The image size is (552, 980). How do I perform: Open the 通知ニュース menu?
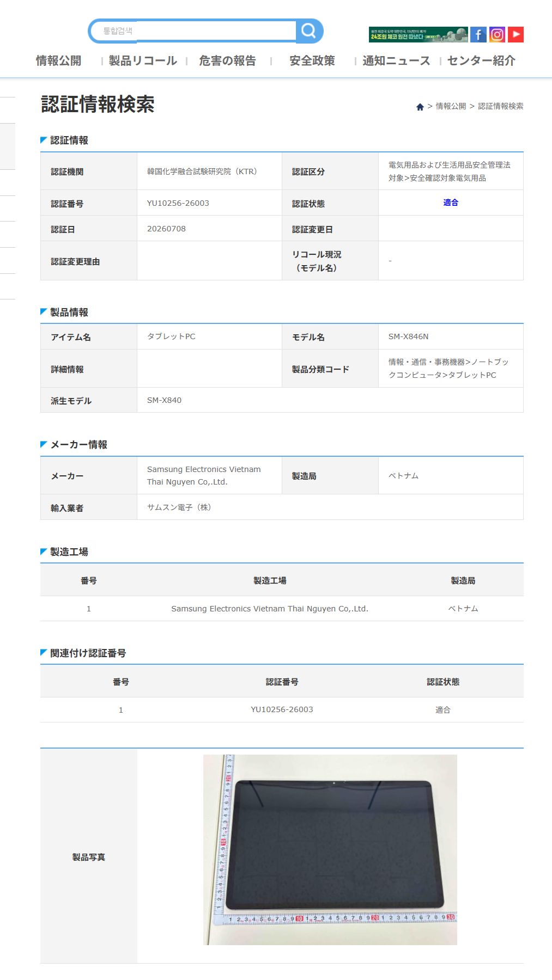[x=396, y=61]
